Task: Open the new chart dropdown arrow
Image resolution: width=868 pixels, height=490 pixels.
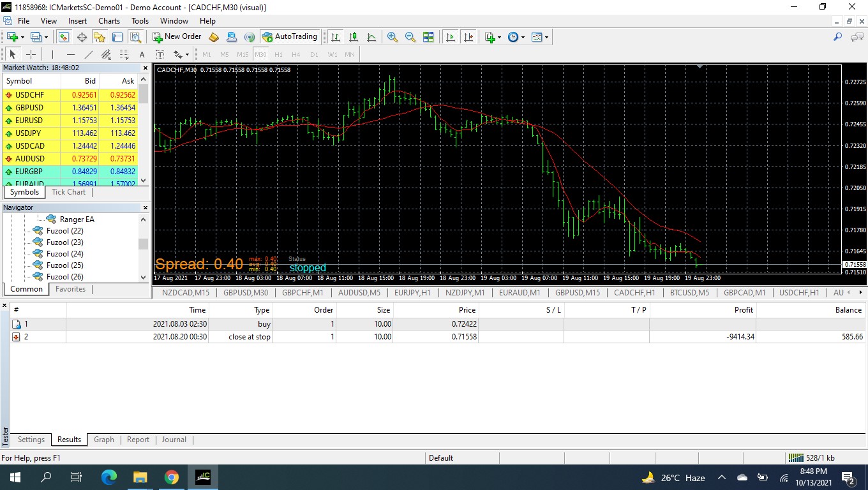Action: 22,37
